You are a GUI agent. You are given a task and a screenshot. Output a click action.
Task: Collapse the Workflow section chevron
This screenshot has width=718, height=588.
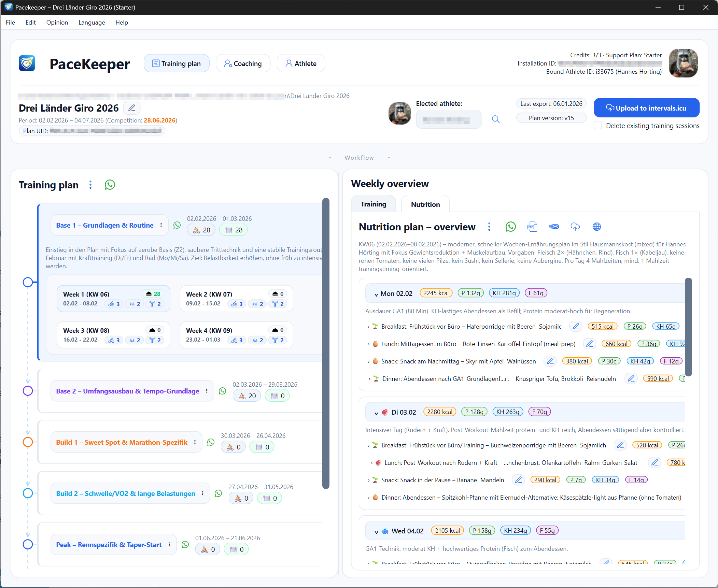[x=330, y=157]
